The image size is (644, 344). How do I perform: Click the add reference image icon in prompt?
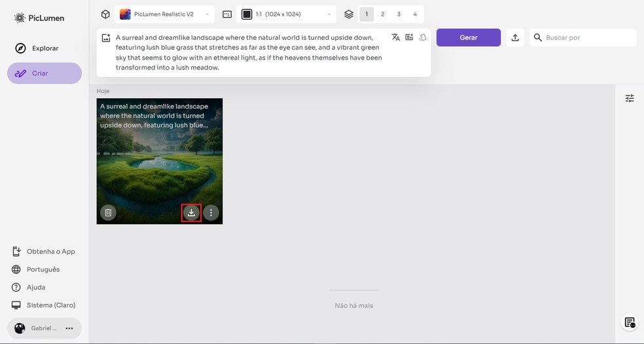[x=106, y=38]
